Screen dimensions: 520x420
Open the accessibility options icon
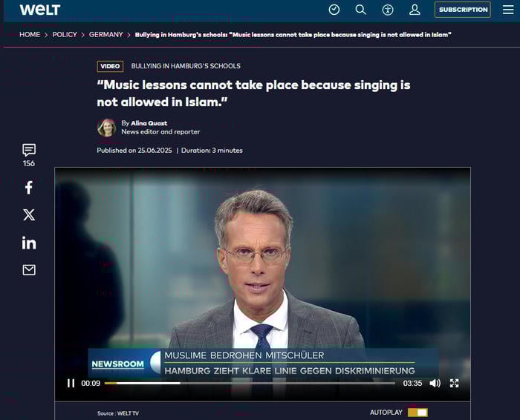coord(388,10)
